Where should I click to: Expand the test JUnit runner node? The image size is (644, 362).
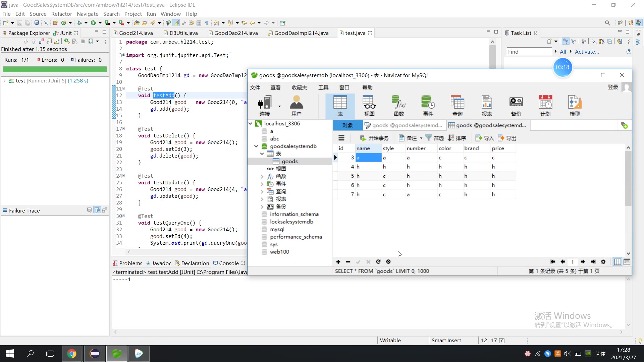coord(5,81)
